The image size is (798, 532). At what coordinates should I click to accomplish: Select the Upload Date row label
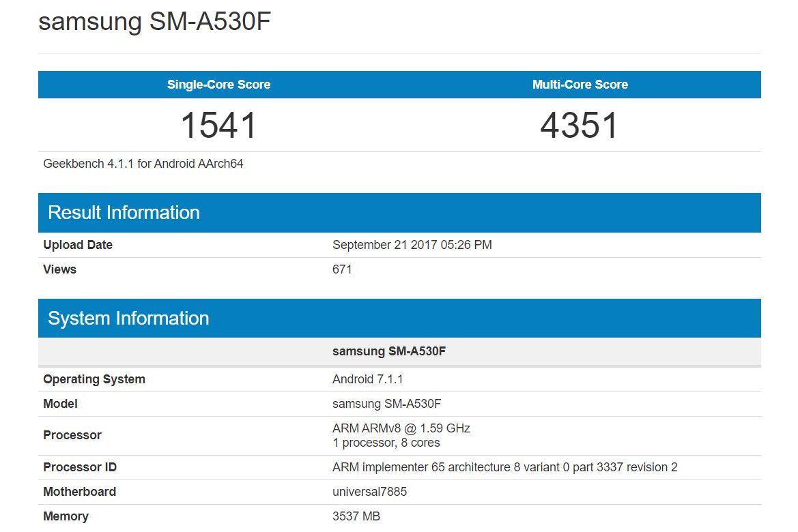tap(77, 245)
